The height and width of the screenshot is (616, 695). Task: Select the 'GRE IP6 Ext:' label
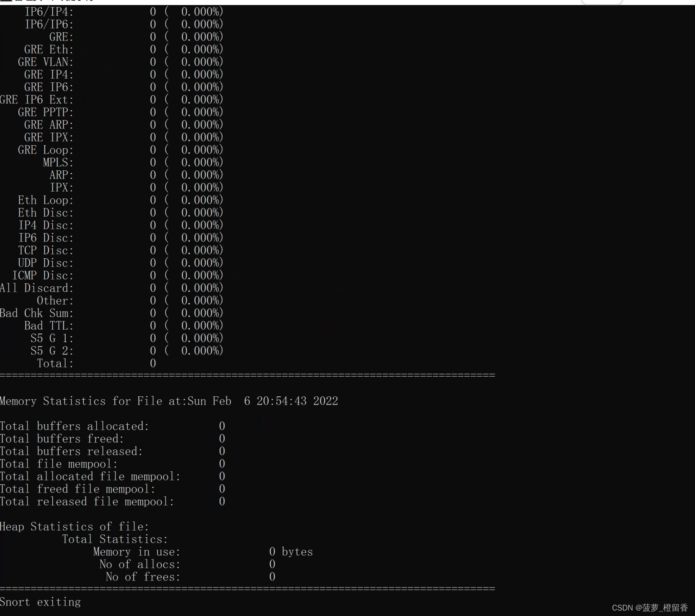[x=37, y=100]
